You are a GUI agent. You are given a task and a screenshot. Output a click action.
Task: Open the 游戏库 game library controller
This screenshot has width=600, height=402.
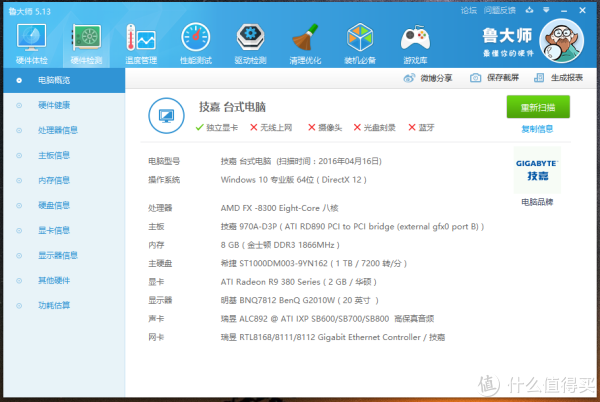pyautogui.click(x=415, y=43)
